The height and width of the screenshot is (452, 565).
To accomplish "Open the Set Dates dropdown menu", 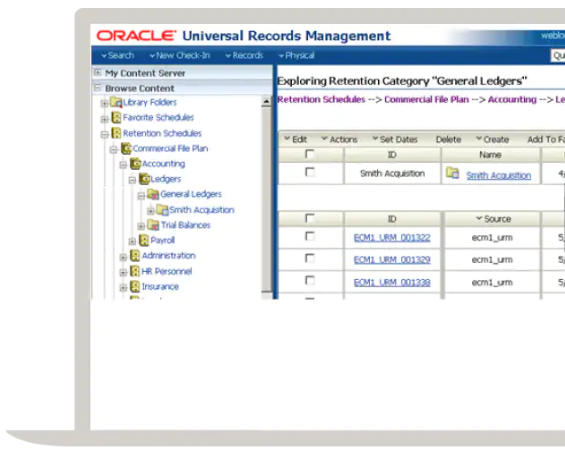I will point(395,139).
